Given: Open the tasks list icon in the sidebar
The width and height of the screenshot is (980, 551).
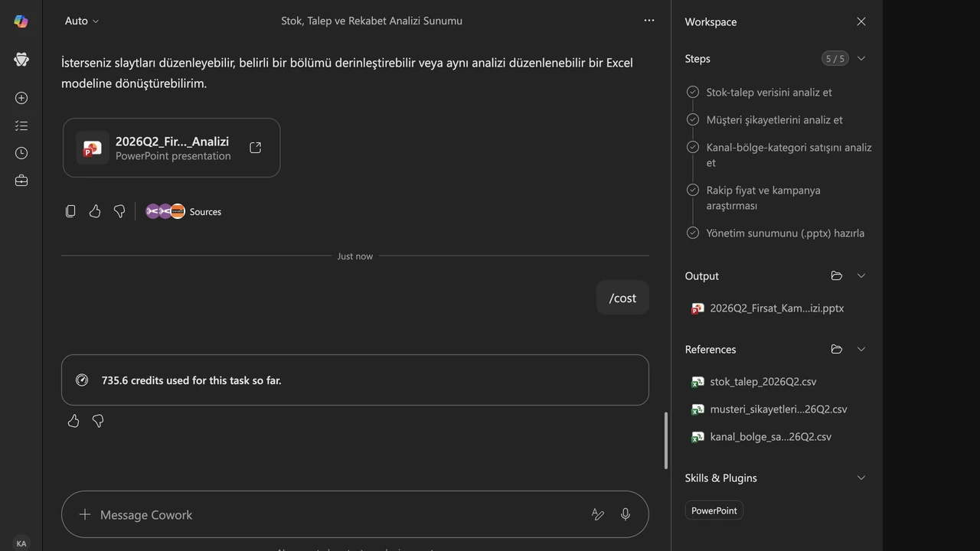Looking at the screenshot, I should (x=21, y=126).
